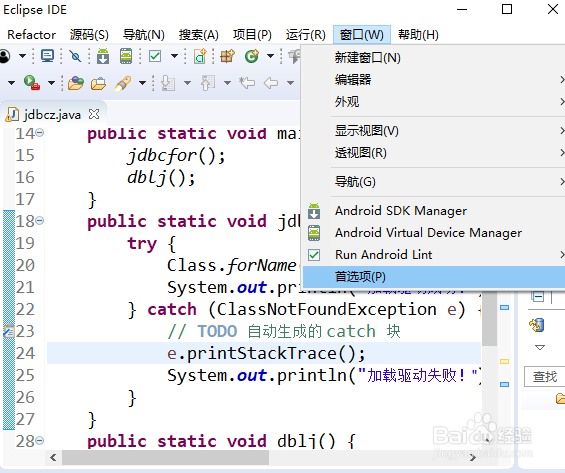Open dropdown next to the Search flashlight
Screen dimensions: 565x473
pyautogui.click(x=143, y=83)
